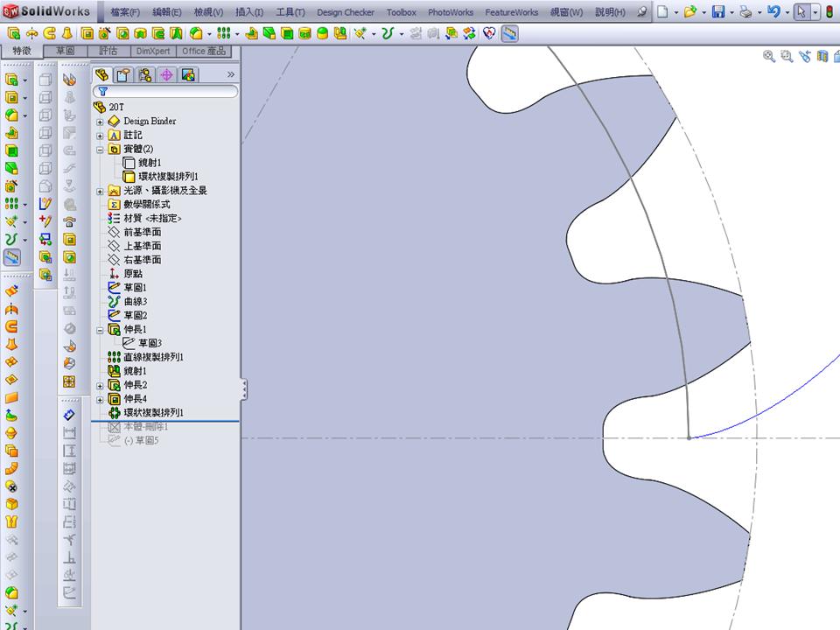Click the Save floppy disk icon
Image resolution: width=840 pixels, height=630 pixels.
[717, 11]
